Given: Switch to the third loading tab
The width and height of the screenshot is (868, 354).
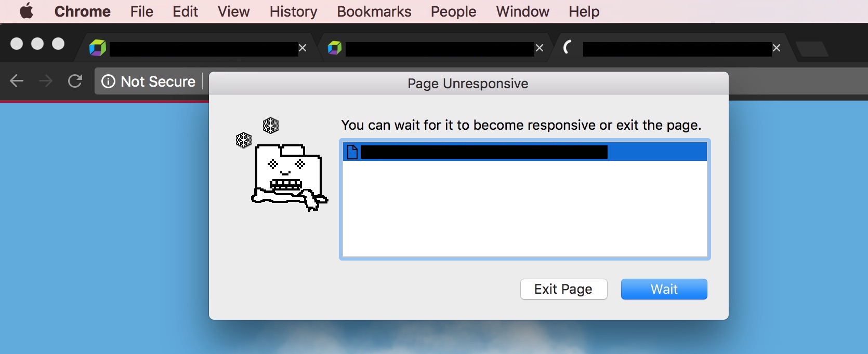Looking at the screenshot, I should tap(673, 48).
